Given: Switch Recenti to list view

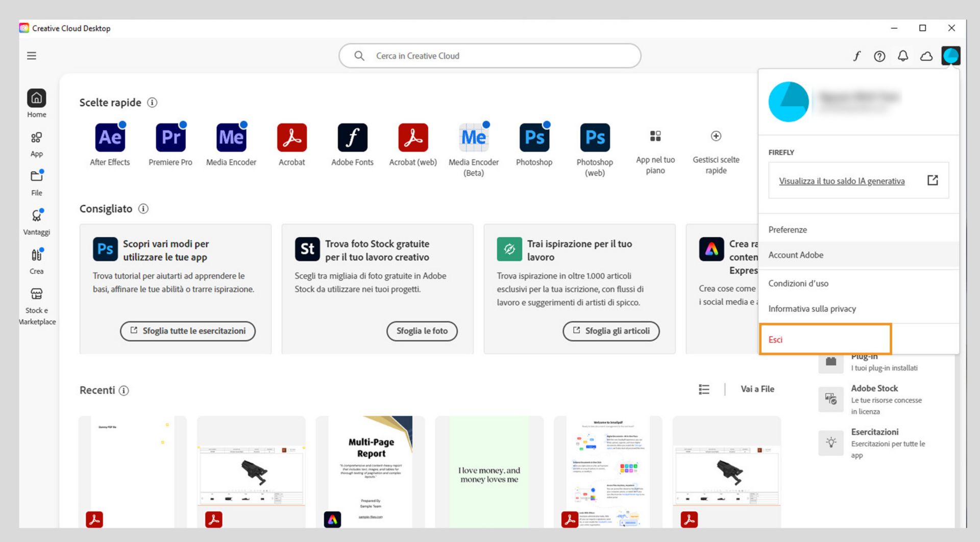Looking at the screenshot, I should pyautogui.click(x=704, y=390).
